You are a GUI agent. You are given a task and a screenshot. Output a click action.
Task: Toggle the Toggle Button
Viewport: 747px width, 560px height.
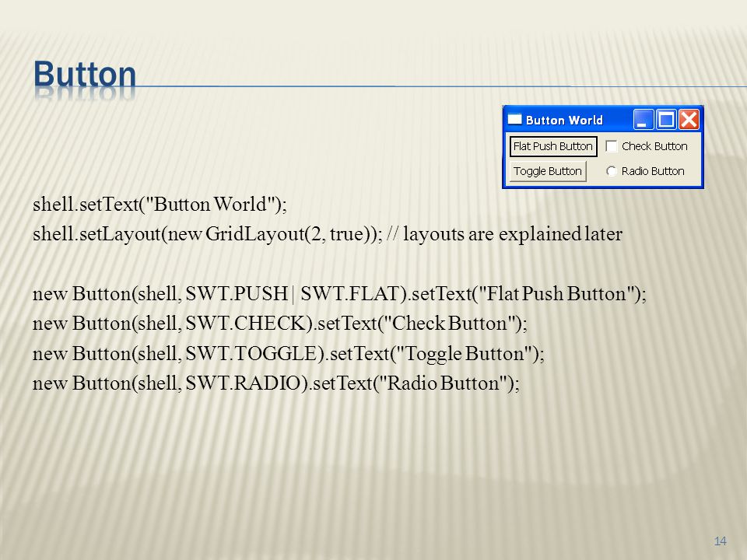click(548, 171)
